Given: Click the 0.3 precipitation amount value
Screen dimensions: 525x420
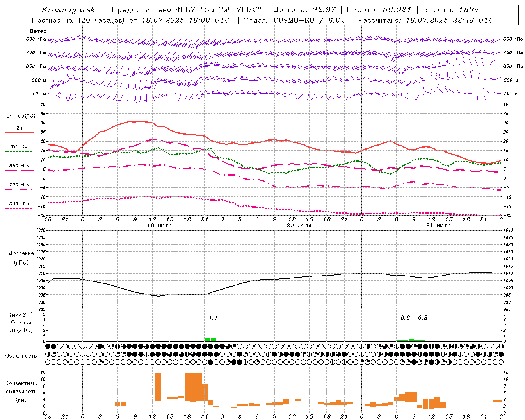Looking at the screenshot, I should 422,317.
